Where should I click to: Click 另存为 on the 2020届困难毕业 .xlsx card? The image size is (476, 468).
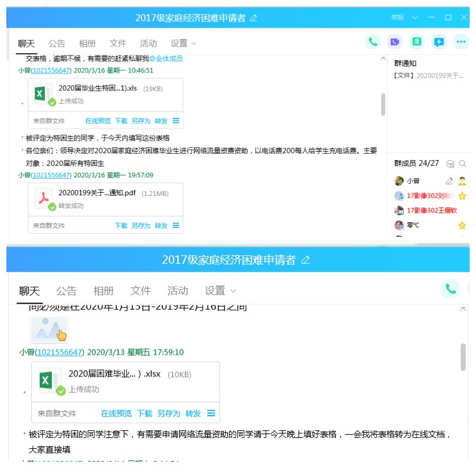coord(169,414)
